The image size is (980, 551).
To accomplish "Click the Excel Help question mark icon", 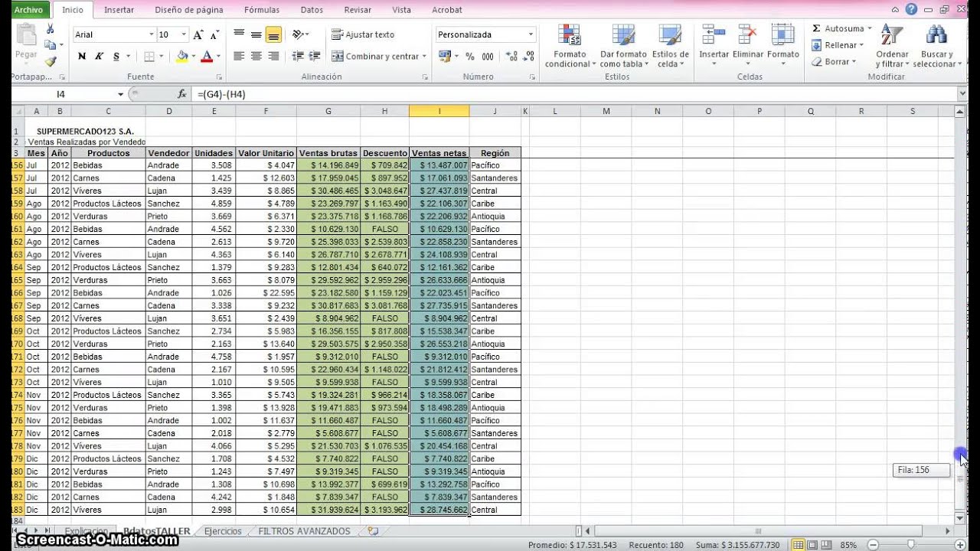I will [x=911, y=9].
